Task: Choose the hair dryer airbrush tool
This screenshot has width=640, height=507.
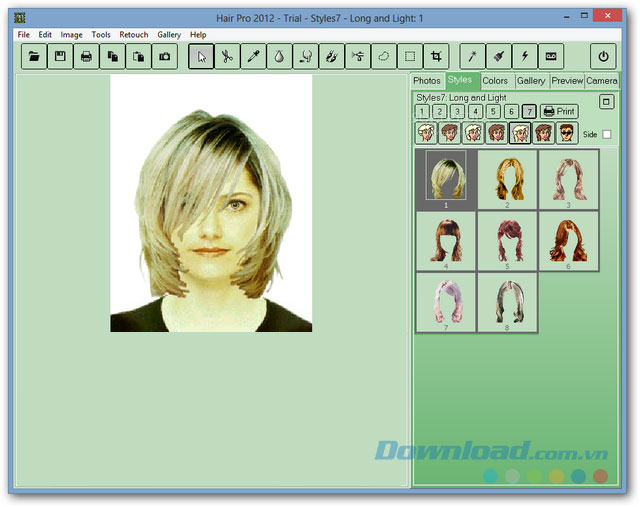Action: coord(358,56)
